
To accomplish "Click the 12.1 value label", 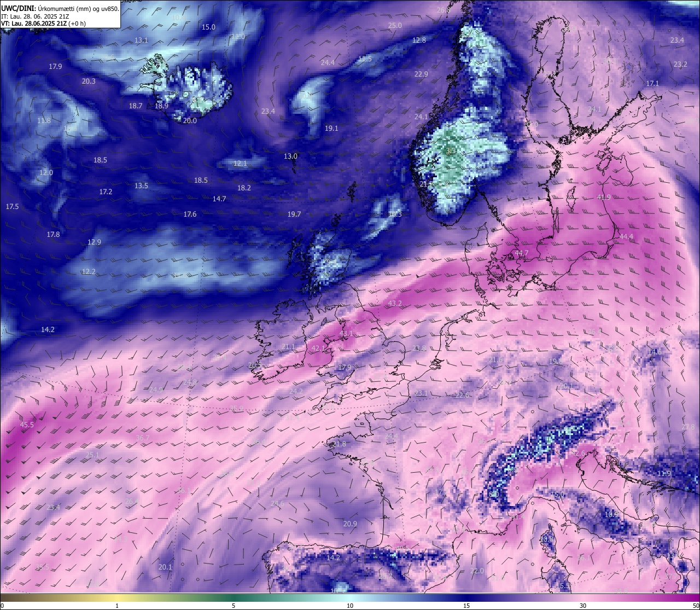I will [240, 163].
